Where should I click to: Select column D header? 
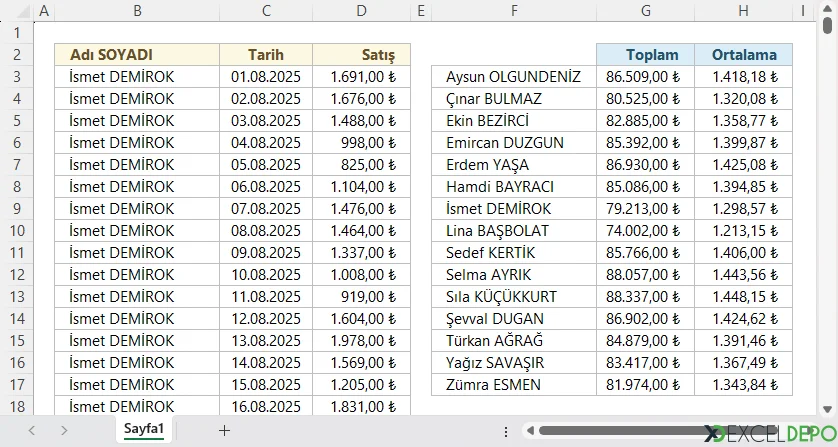tap(361, 11)
